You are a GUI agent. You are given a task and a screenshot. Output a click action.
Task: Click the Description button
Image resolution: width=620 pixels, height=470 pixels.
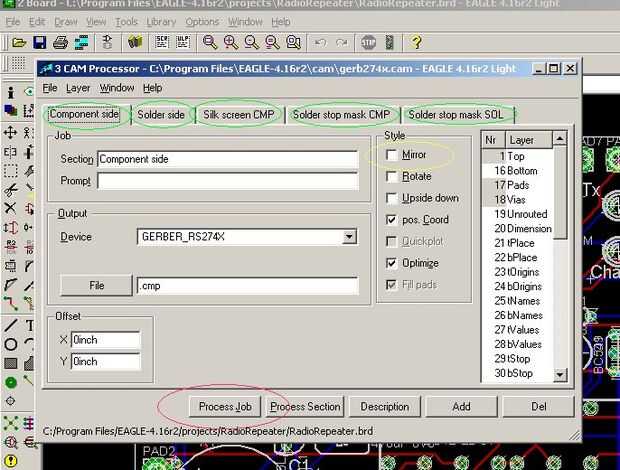click(x=385, y=407)
